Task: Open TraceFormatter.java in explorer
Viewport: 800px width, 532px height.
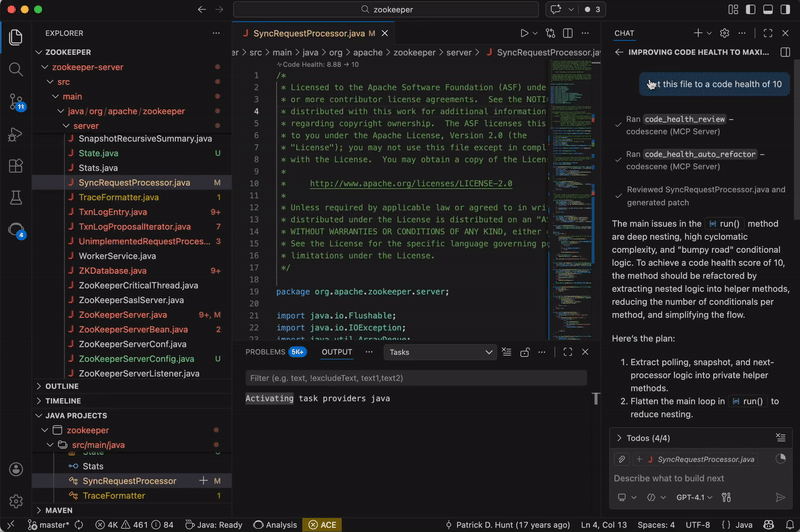Action: 118,197
